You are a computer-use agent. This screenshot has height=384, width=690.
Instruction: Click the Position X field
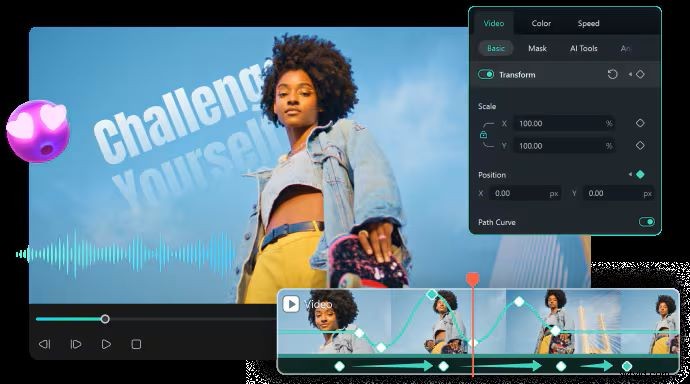pos(525,194)
